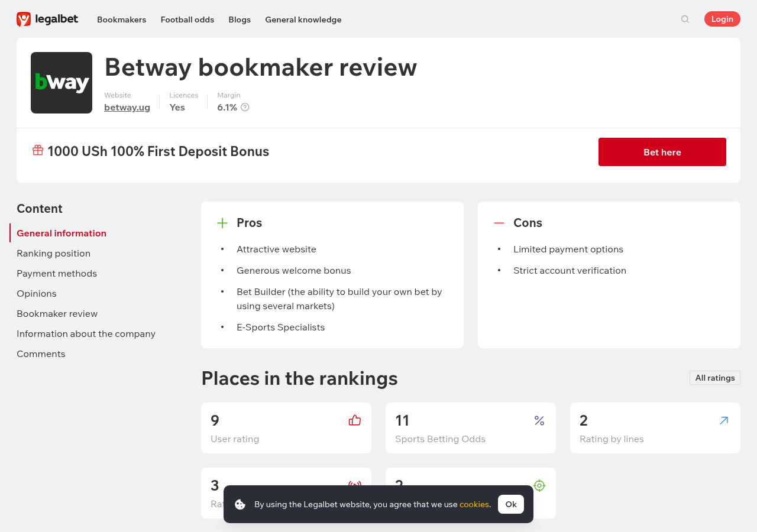Go to Blogs in the top navigation
Image resolution: width=757 pixels, height=532 pixels.
pos(240,20)
